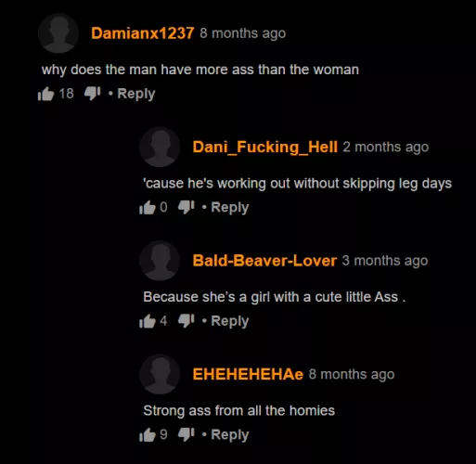Screen dimensions: 476x464
Task: Downvote Bald-Beaver-Lover's reply
Action: tap(187, 321)
